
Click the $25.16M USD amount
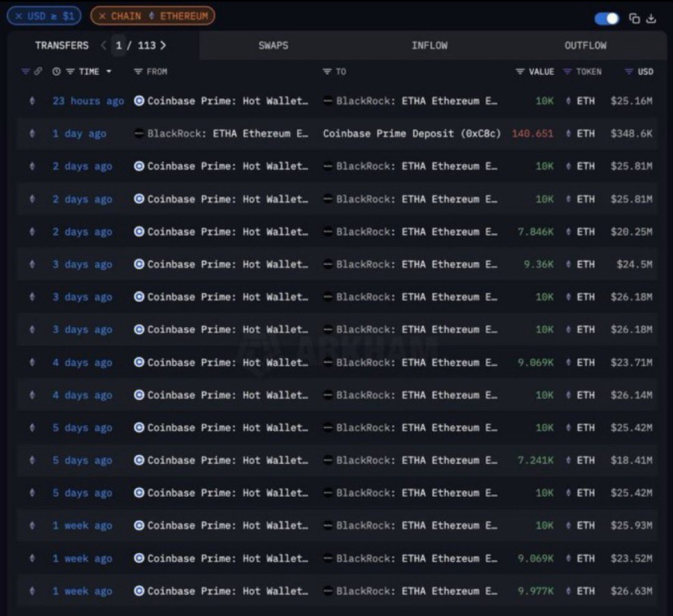[631, 101]
